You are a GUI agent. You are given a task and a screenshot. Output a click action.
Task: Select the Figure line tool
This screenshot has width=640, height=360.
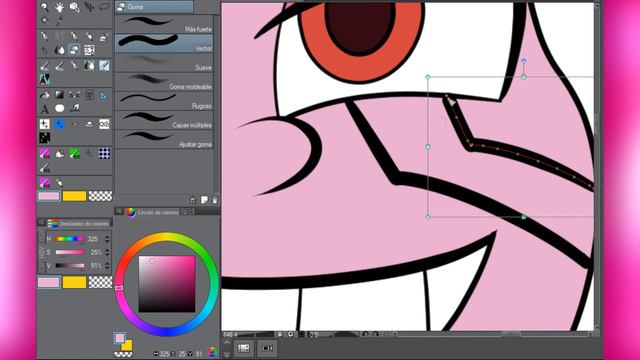(x=74, y=95)
